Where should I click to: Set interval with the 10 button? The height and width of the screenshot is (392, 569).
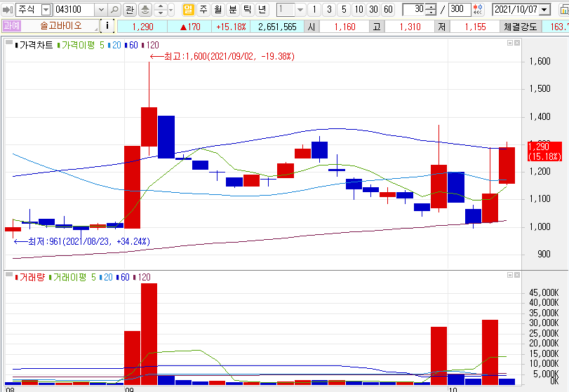359,9
